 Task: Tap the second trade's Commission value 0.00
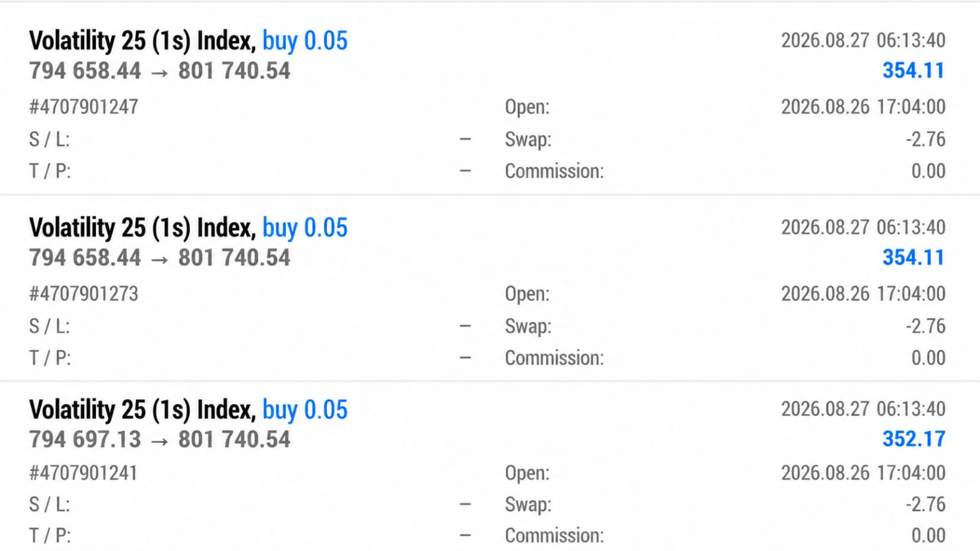coord(929,358)
